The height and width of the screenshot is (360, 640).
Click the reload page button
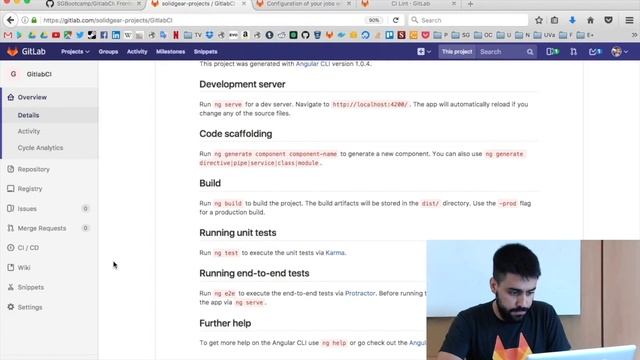tap(396, 20)
